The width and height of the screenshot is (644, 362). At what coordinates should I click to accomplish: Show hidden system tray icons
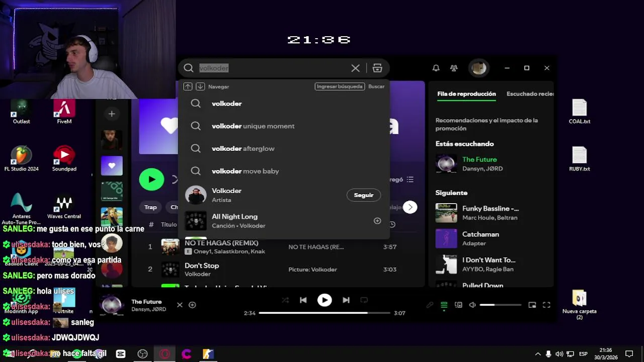coord(538,354)
